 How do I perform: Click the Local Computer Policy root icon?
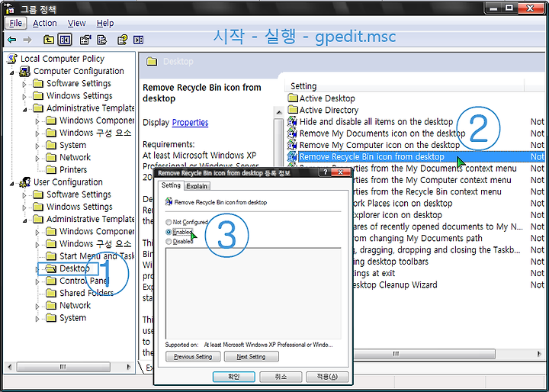(13, 59)
